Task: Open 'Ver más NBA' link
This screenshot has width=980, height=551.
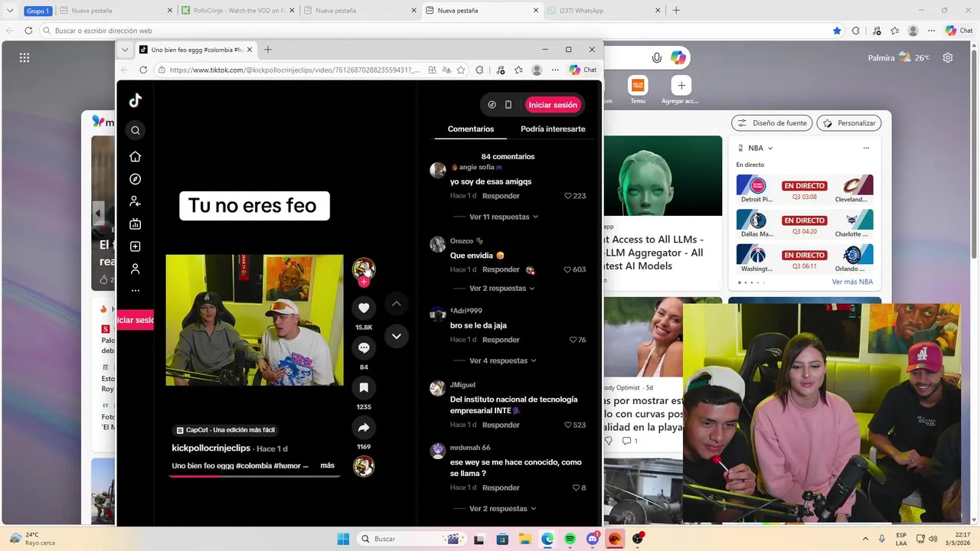Action: coord(852,282)
